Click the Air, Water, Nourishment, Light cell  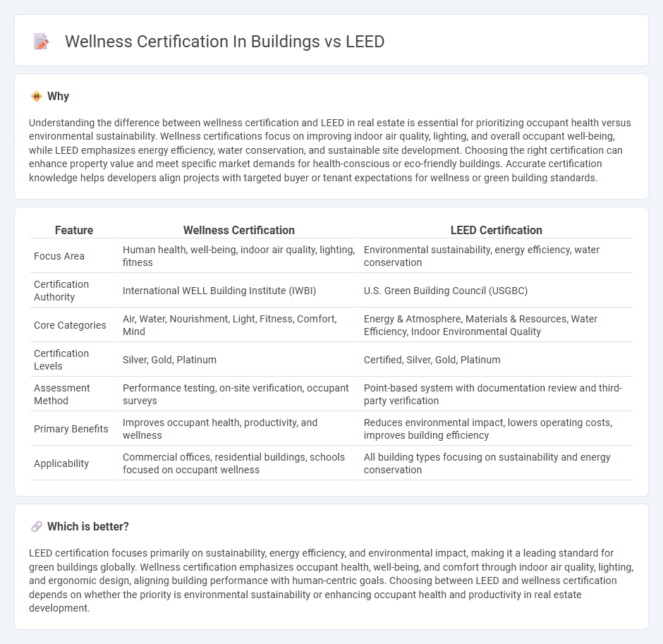tap(239, 325)
